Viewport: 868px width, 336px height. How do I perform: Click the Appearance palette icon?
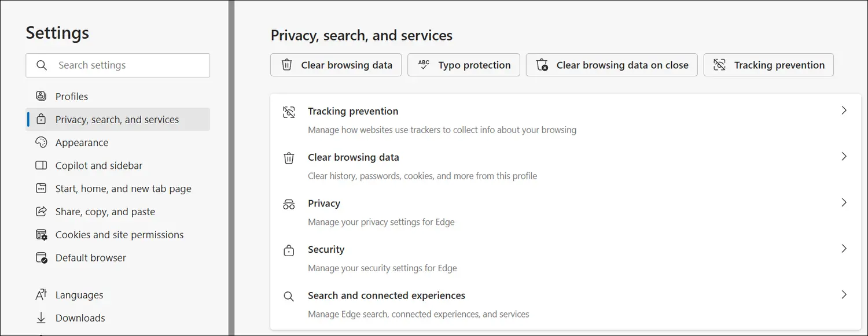(x=41, y=142)
